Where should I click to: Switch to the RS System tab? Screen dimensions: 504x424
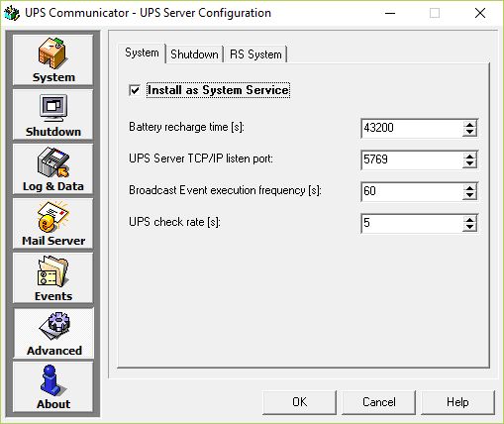tap(255, 54)
